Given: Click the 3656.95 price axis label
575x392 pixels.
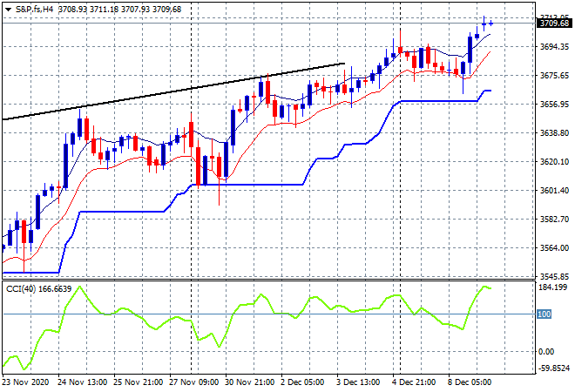Looking at the screenshot, I should pyautogui.click(x=554, y=105).
